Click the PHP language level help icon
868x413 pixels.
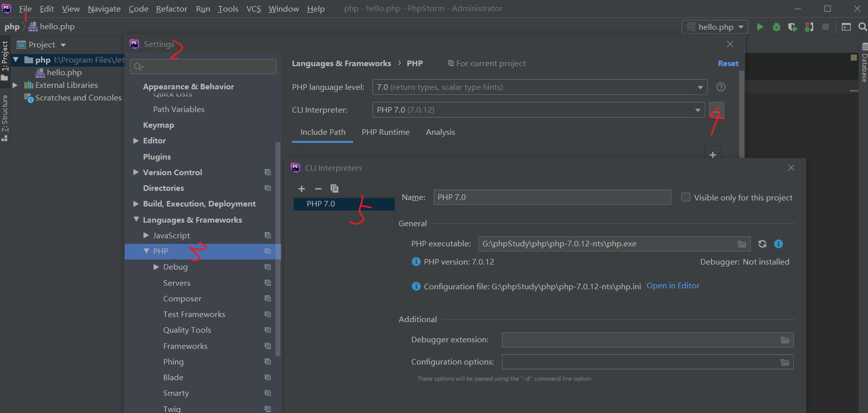pos(721,87)
